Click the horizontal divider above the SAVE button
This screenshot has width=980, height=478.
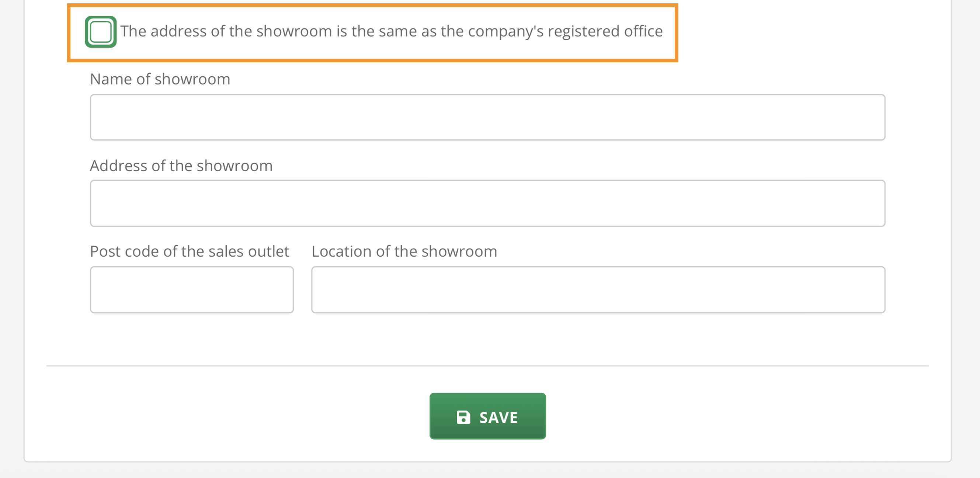coord(487,366)
